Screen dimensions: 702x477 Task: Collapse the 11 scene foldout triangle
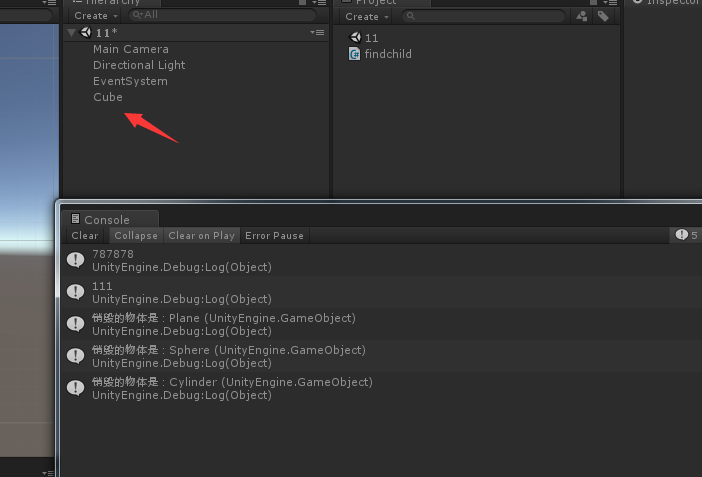click(x=71, y=33)
